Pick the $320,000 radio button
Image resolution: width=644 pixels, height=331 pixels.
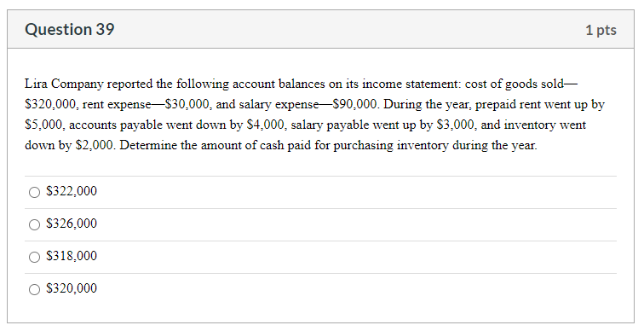[34, 289]
